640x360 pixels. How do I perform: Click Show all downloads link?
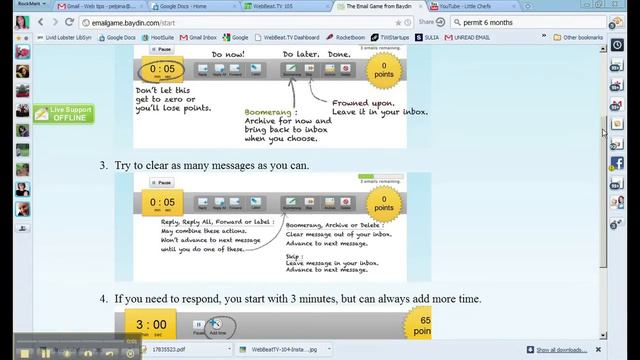point(561,350)
